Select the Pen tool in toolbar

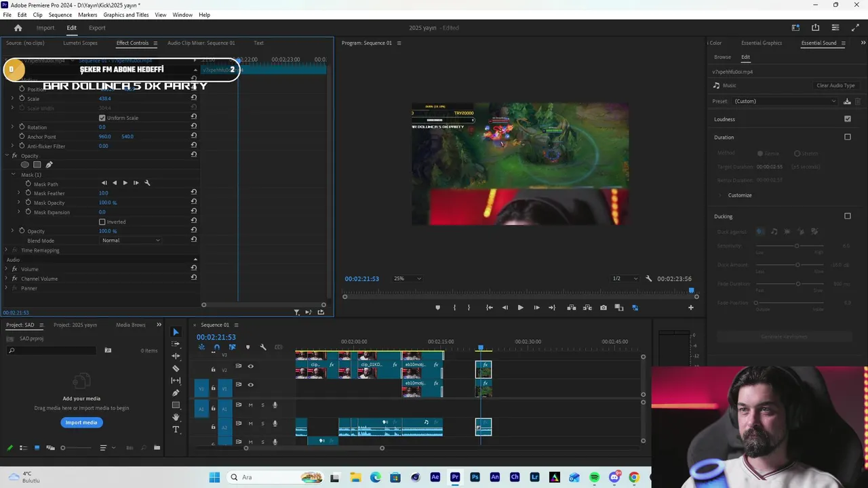pos(176,392)
